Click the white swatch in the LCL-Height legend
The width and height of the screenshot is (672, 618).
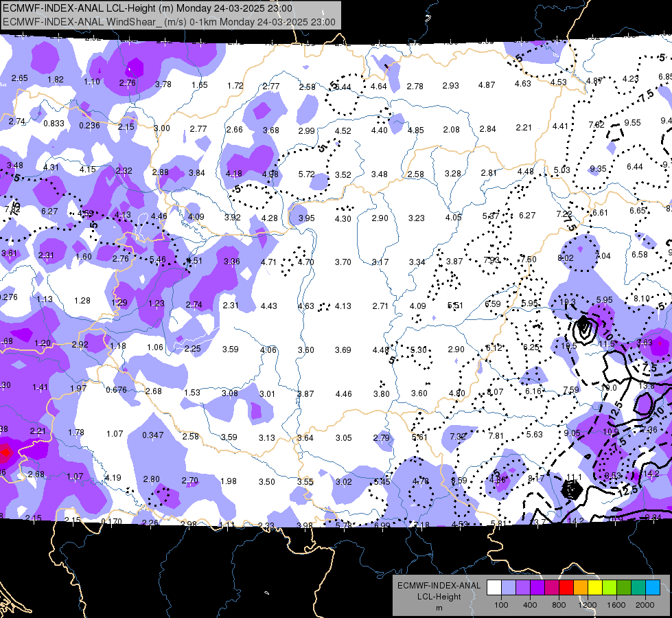[x=494, y=588]
